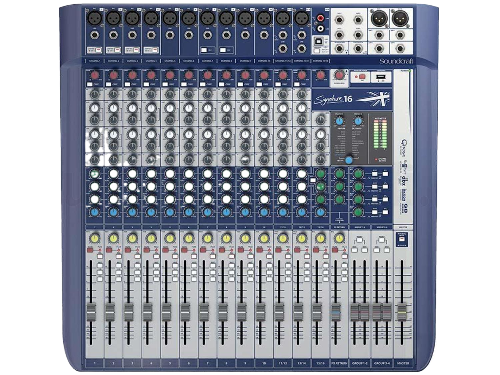Click the rightmost master XLR output connector
Screen dimensions: 500x375
400,18
